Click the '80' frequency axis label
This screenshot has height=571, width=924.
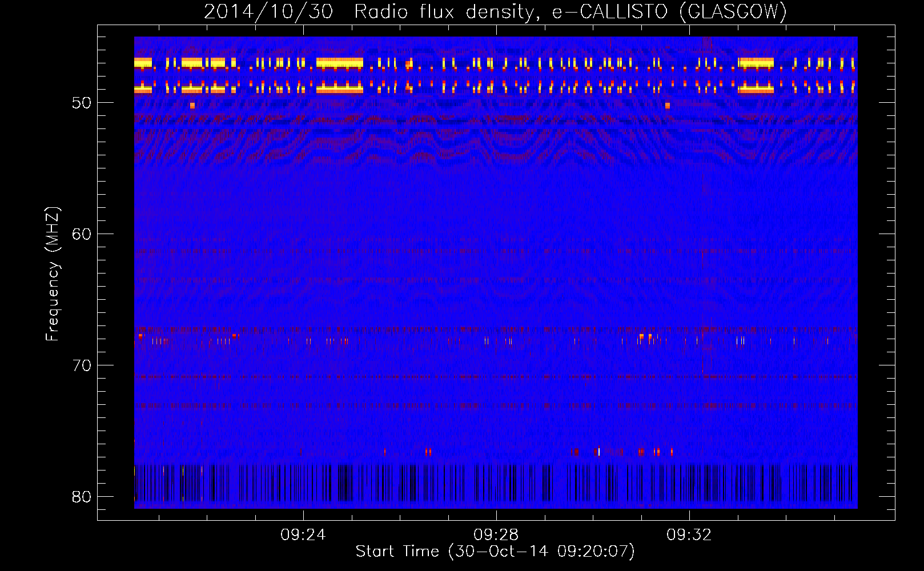pos(82,497)
